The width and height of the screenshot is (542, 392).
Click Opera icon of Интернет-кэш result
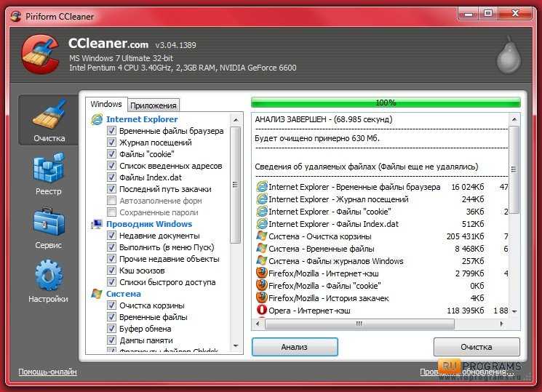click(262, 310)
